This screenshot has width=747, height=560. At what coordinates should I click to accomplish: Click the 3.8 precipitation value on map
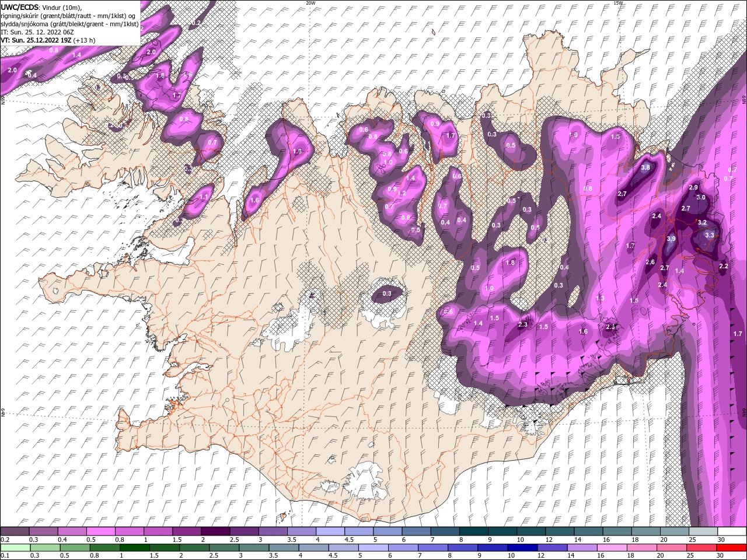coord(645,167)
